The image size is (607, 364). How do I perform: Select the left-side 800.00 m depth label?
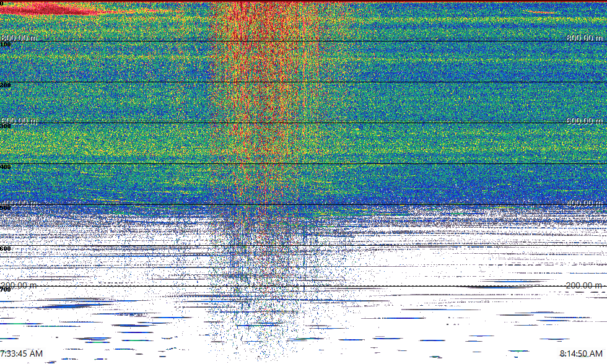pyautogui.click(x=19, y=38)
